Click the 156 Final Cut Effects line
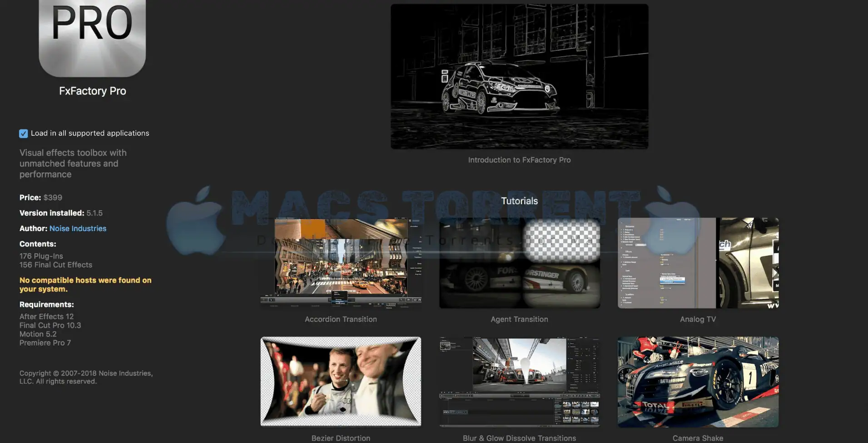This screenshot has width=868, height=443. pos(56,265)
